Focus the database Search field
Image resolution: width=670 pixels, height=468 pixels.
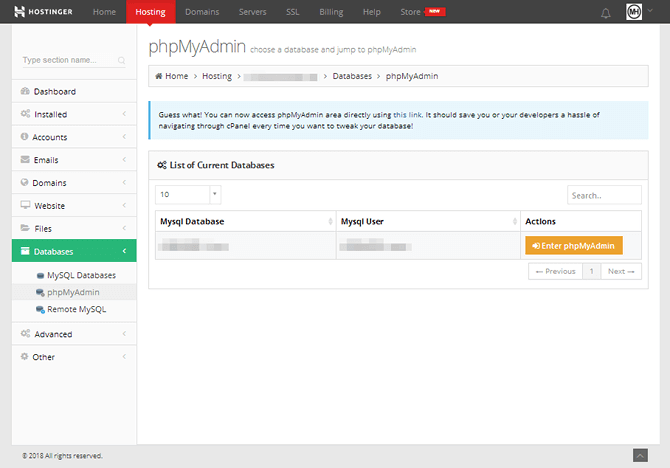pos(604,195)
